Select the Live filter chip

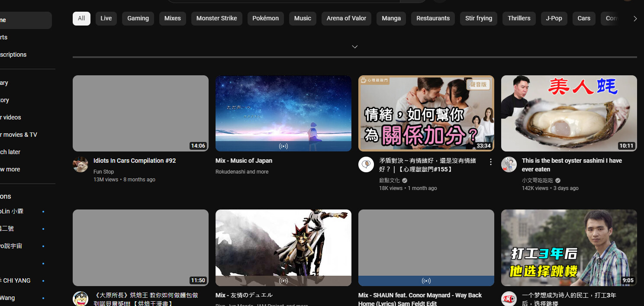click(x=106, y=18)
